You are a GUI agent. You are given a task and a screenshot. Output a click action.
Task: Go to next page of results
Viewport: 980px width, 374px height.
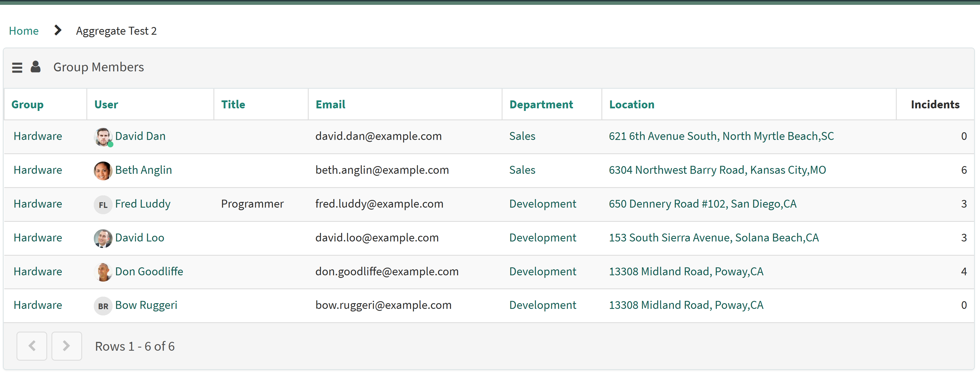pyautogui.click(x=67, y=346)
